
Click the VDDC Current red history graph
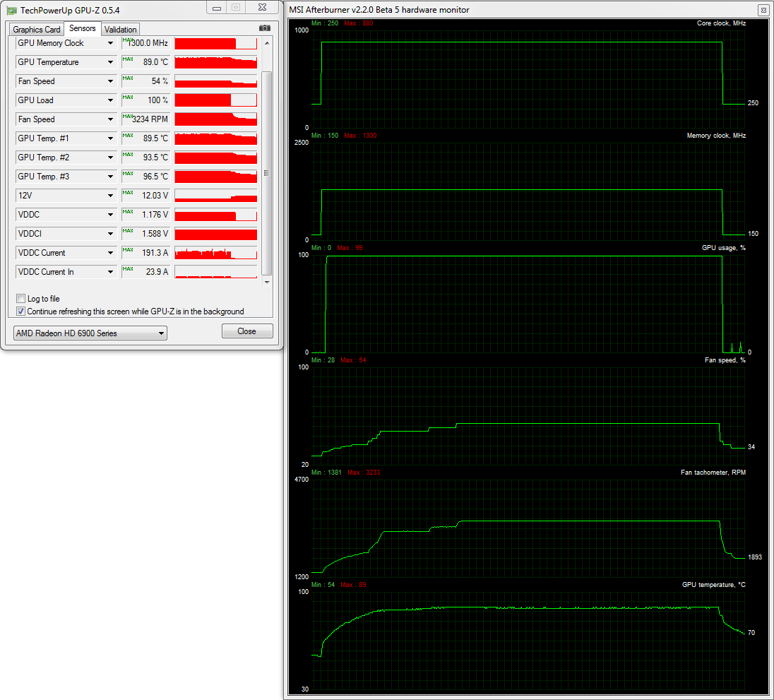point(215,253)
